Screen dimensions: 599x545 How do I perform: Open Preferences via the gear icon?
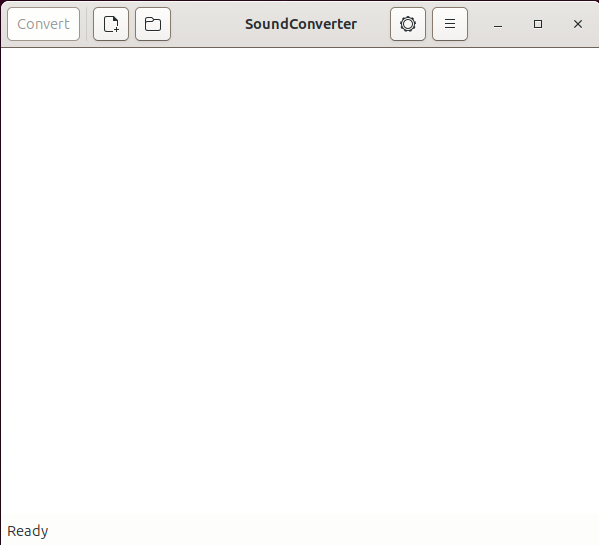[408, 24]
